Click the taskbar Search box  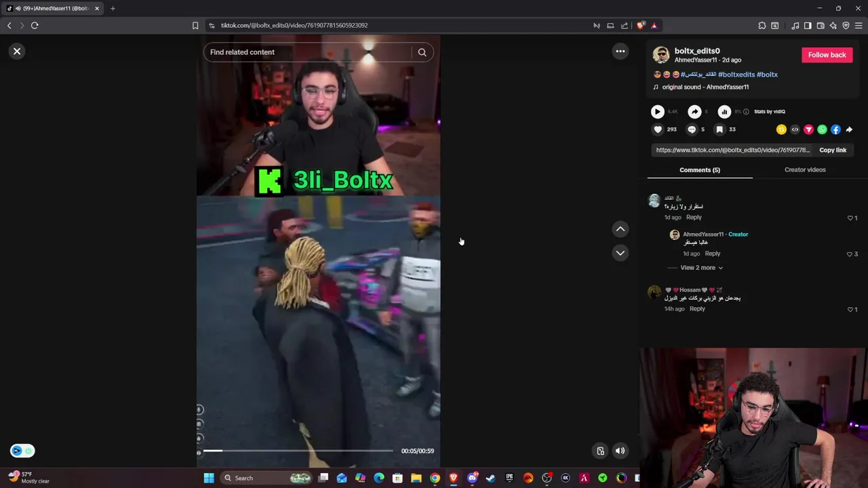267,479
